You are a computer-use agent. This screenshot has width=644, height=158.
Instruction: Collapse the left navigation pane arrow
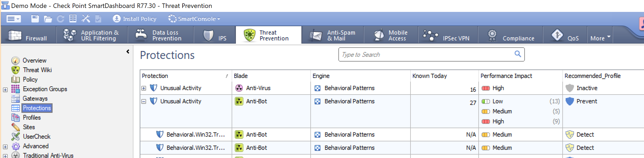click(128, 52)
